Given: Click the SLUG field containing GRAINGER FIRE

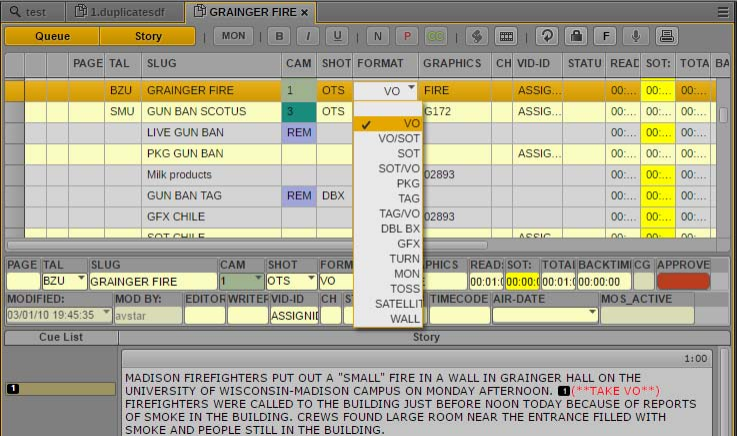Looking at the screenshot, I should [x=153, y=281].
